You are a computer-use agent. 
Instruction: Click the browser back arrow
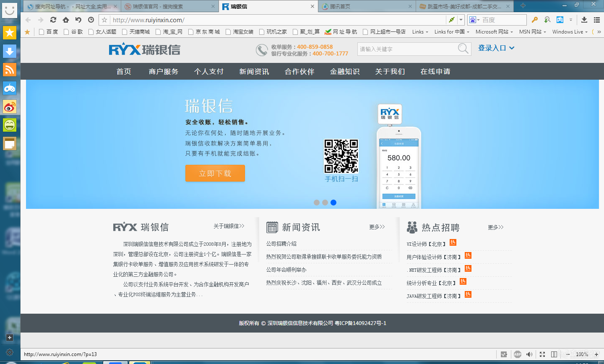point(28,20)
